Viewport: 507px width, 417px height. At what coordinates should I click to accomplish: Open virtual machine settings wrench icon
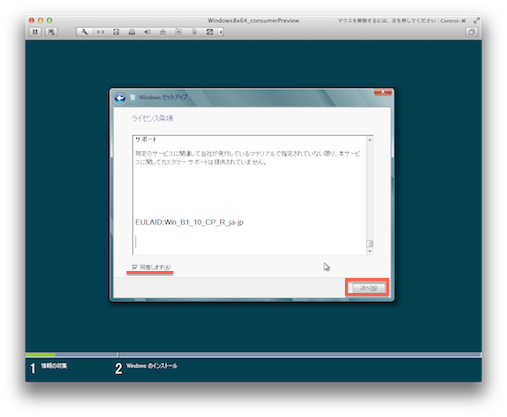tap(84, 32)
